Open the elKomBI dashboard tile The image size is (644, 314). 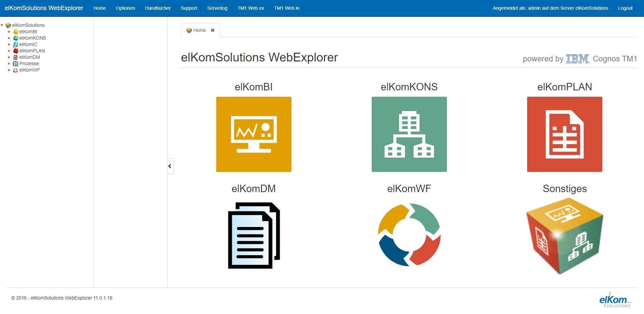click(x=254, y=134)
